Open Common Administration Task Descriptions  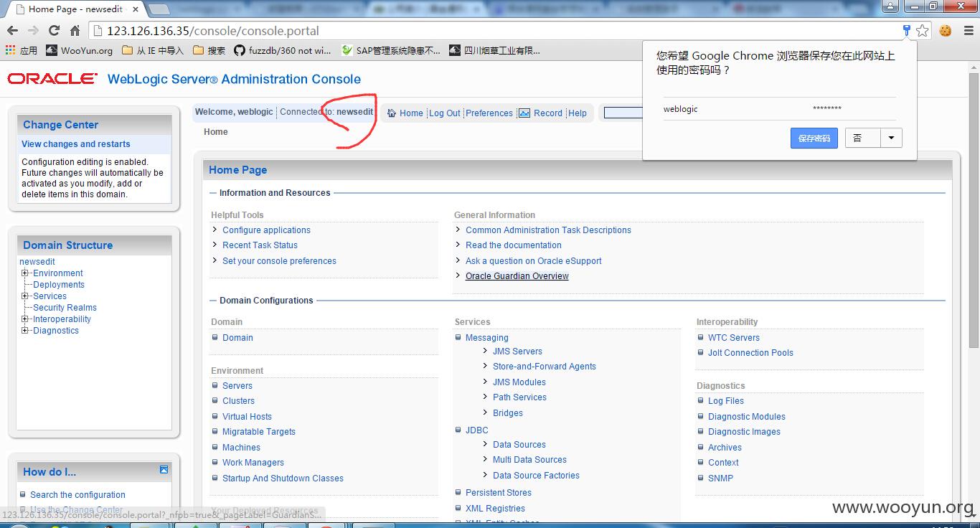click(548, 230)
